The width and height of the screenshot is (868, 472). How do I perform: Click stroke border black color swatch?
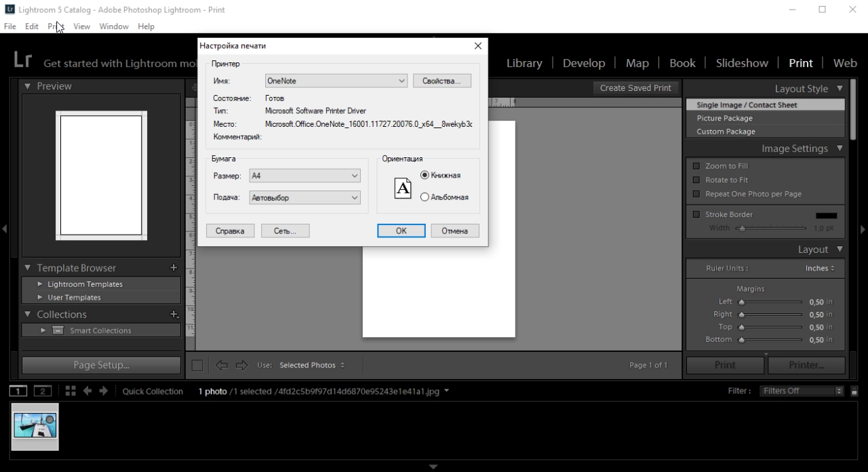[826, 215]
